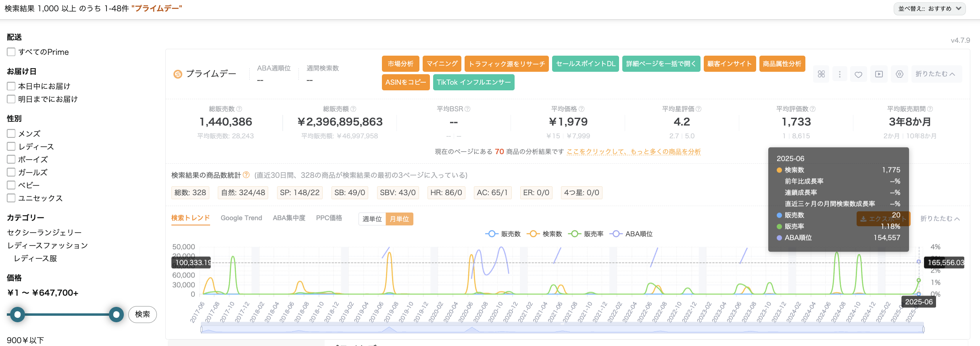Screen dimensions: 980x346
Task: Click the maximum price slider handle
Action: (x=116, y=314)
